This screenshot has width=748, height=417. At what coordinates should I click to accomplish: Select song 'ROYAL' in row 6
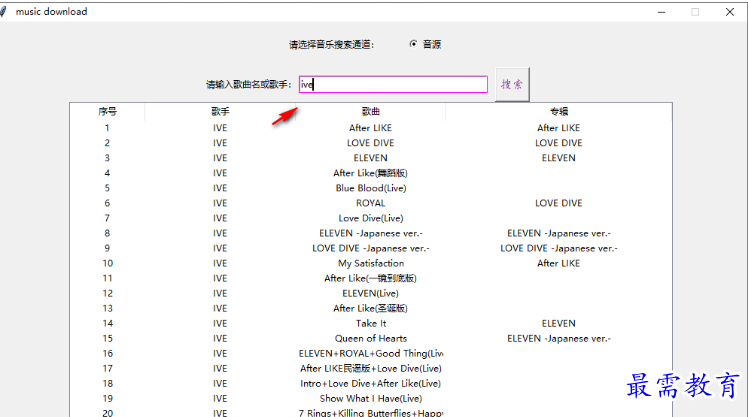pyautogui.click(x=371, y=203)
